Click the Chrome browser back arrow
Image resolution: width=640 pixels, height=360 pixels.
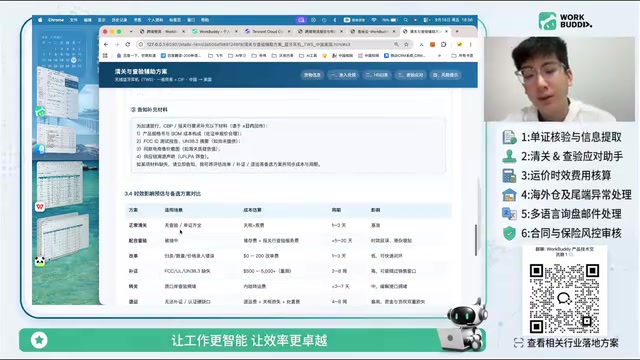(x=106, y=44)
